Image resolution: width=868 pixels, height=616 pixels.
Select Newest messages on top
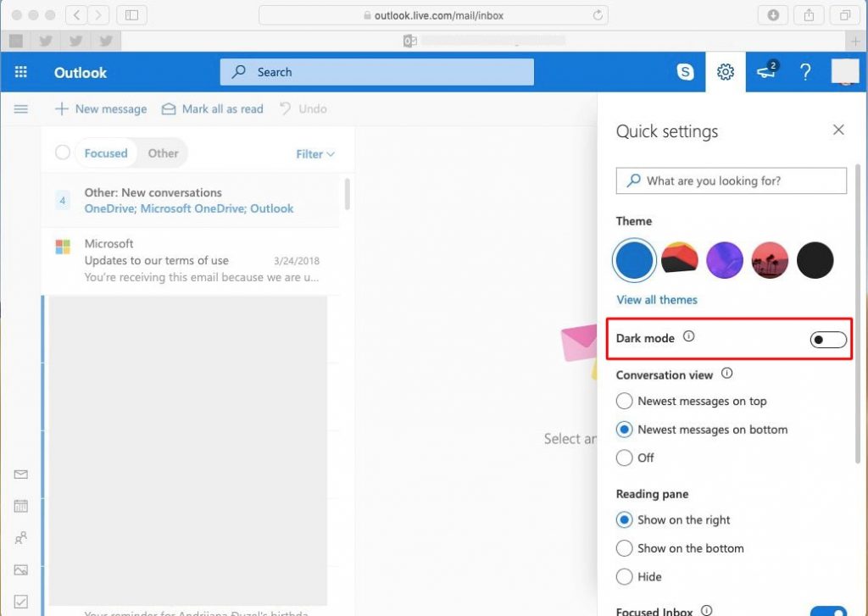692,401
